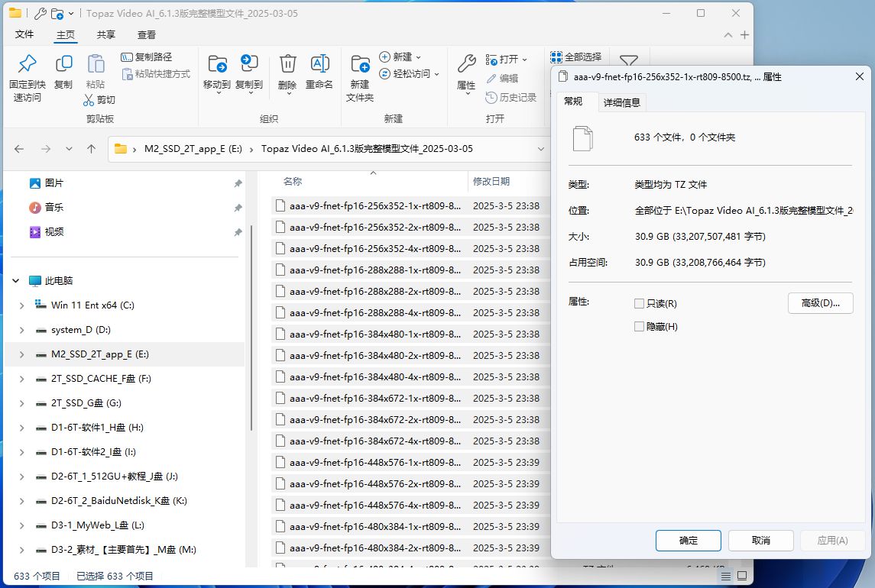Screen dimensions: 875x588
Task: Tick the Read-only (只读) checkbox
Action: (x=640, y=303)
